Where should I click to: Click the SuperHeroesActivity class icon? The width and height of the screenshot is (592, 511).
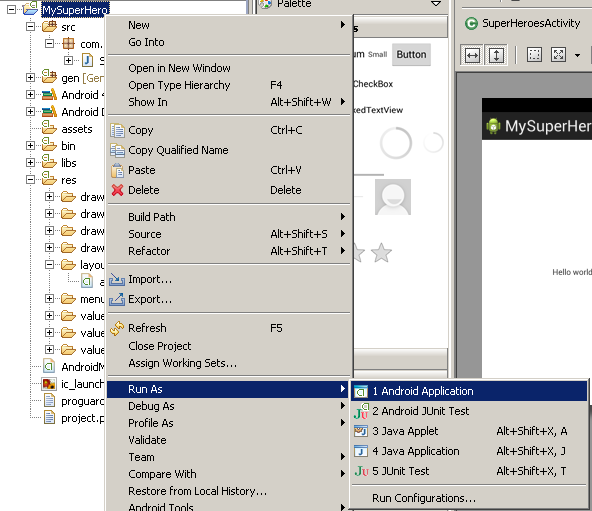[471, 23]
